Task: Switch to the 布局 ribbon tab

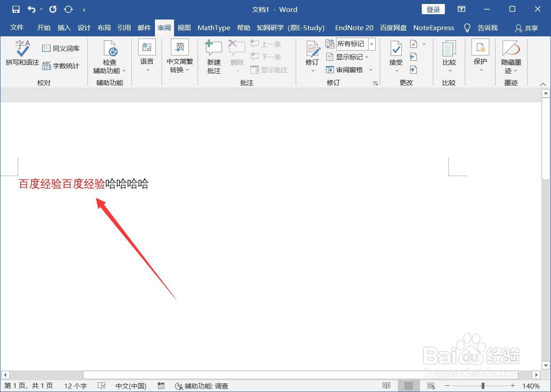Action: (x=104, y=27)
